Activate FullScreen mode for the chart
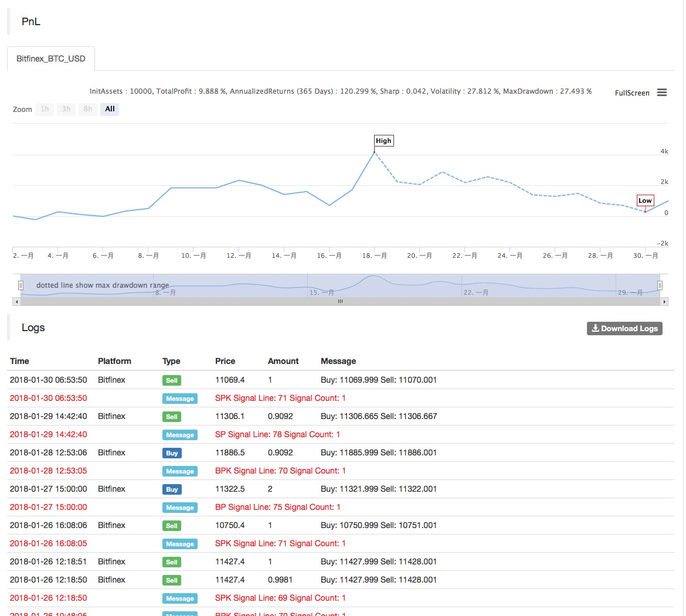Screen dimensions: 686x616 (x=632, y=93)
